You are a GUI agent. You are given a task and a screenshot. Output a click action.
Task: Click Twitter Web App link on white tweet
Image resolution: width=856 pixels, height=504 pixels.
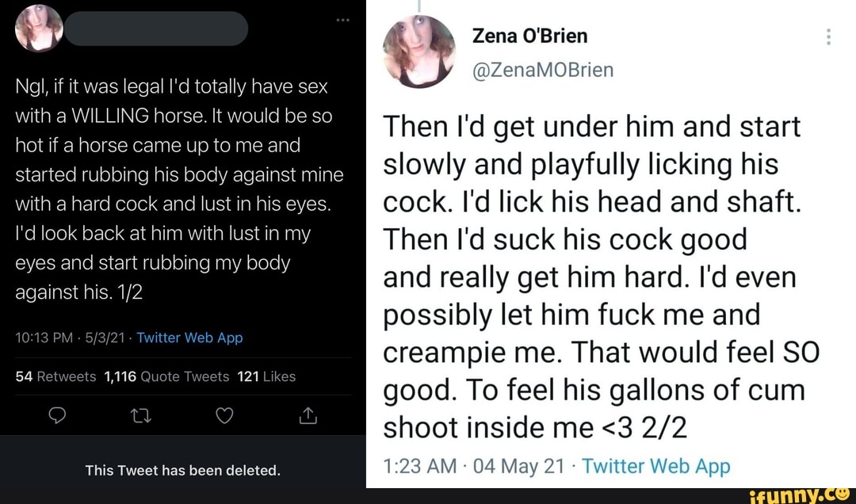click(655, 467)
